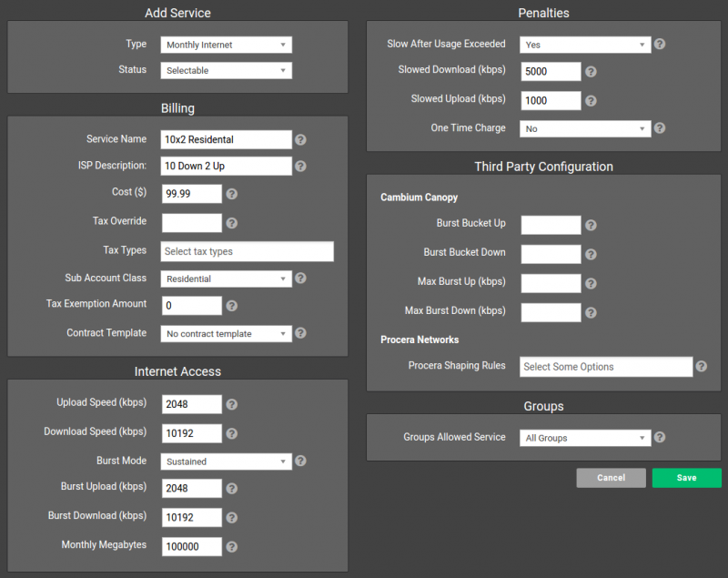Click the Tax Override help icon
Screen dimensions: 728x578
tap(234, 223)
